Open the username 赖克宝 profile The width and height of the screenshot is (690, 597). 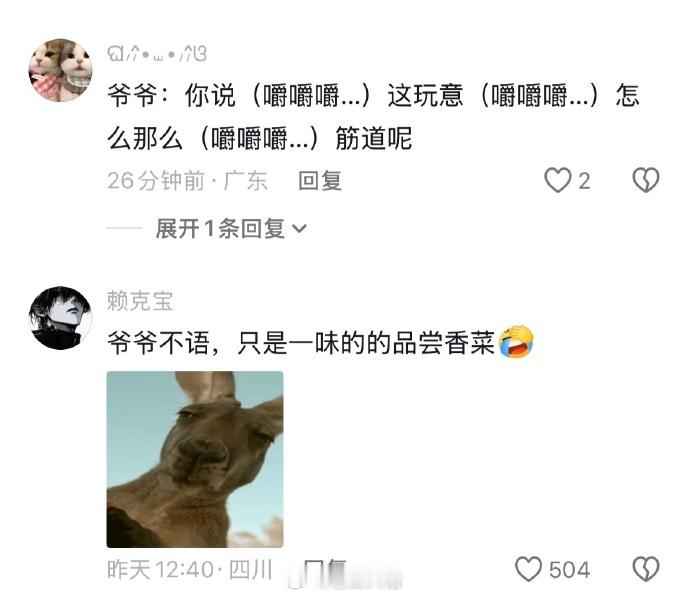(140, 301)
